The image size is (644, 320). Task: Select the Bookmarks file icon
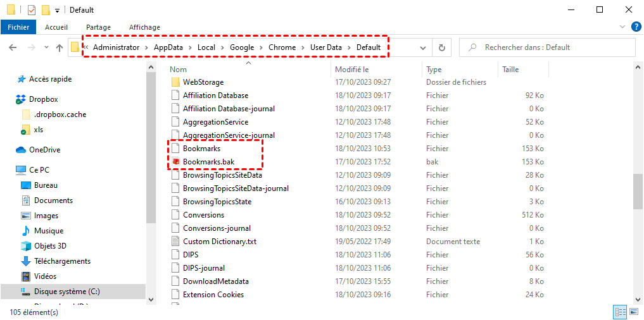[176, 149]
